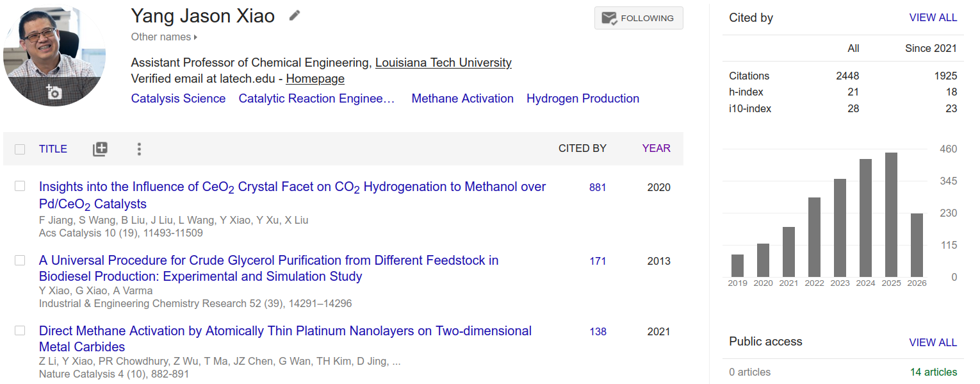Click the add-article plus icon
This screenshot has height=384, width=980.
click(100, 149)
